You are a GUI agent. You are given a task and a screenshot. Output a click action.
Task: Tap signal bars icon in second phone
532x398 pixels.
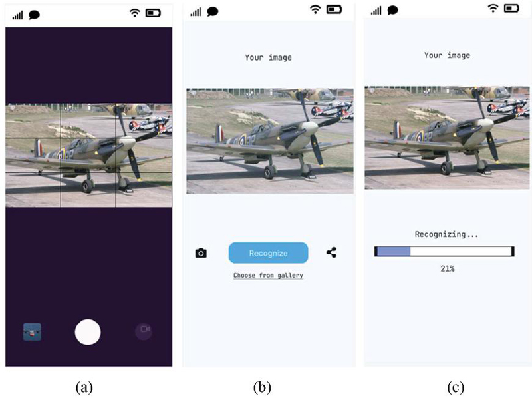tap(196, 12)
